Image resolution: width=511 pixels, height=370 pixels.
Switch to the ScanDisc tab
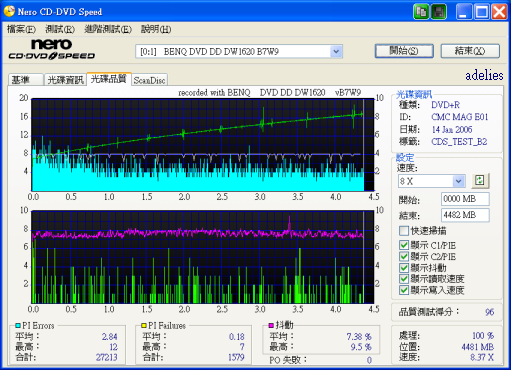[x=149, y=80]
